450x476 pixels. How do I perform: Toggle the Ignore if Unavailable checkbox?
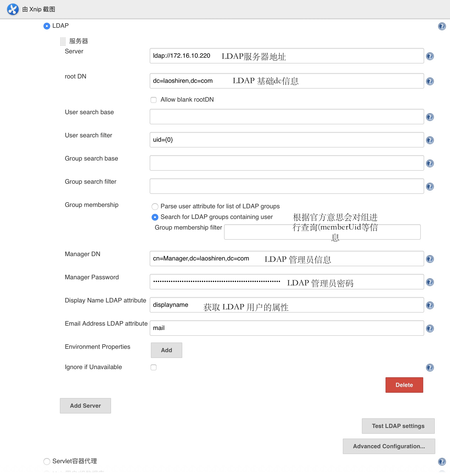coord(154,367)
